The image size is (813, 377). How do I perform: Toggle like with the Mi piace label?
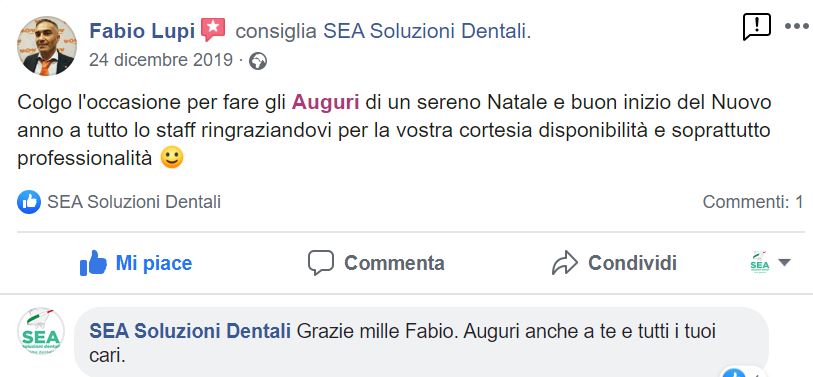coord(153,263)
